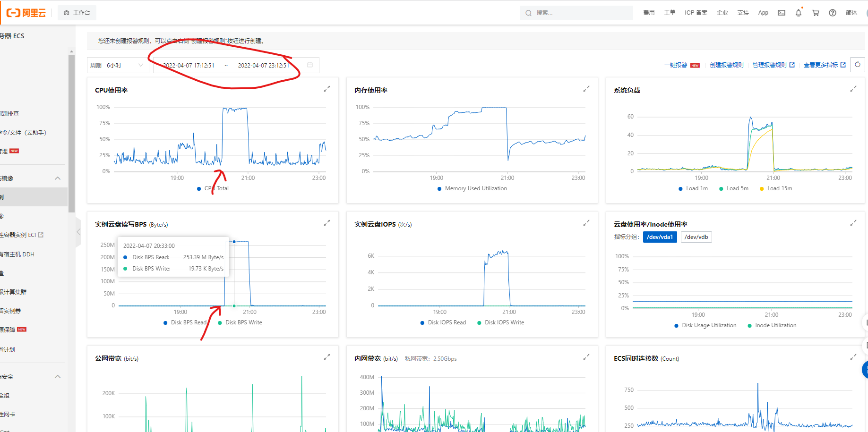This screenshot has height=432, width=868.
Task: Collapse the left sidebar panel handle
Action: (78, 231)
